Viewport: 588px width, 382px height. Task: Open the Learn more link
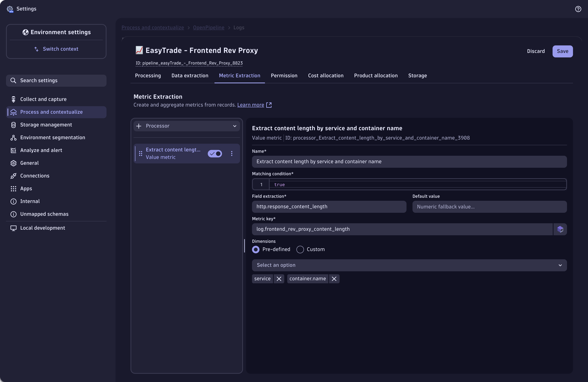pyautogui.click(x=250, y=105)
